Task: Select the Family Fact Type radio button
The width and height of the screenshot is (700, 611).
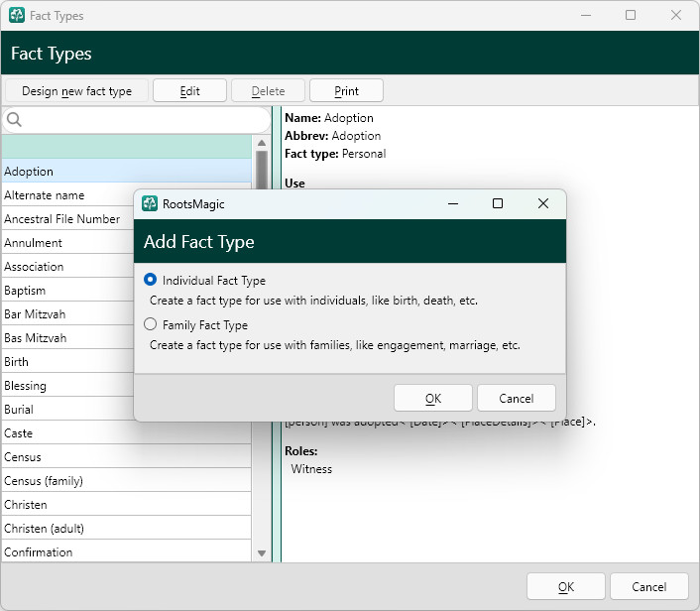Action: 151,324
